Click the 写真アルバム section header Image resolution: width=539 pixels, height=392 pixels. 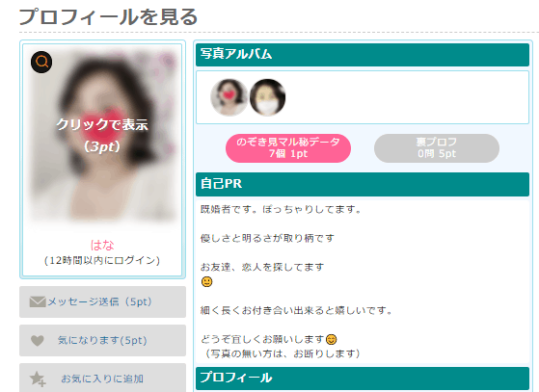click(x=363, y=55)
